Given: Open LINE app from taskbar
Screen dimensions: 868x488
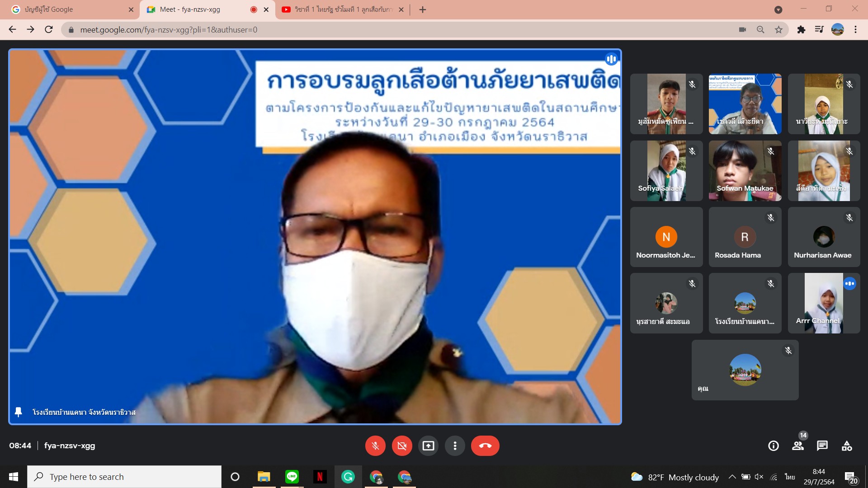Looking at the screenshot, I should [292, 477].
